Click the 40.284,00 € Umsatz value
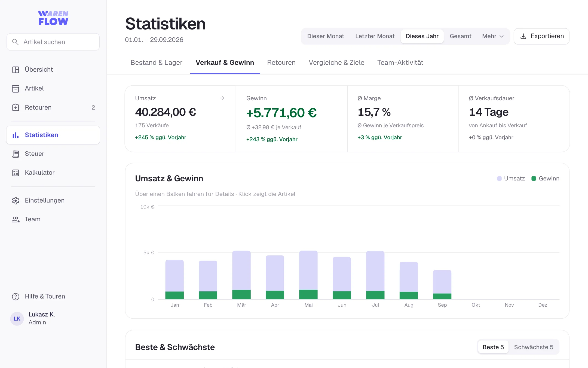Viewport: 588px width, 368px height. click(x=166, y=112)
